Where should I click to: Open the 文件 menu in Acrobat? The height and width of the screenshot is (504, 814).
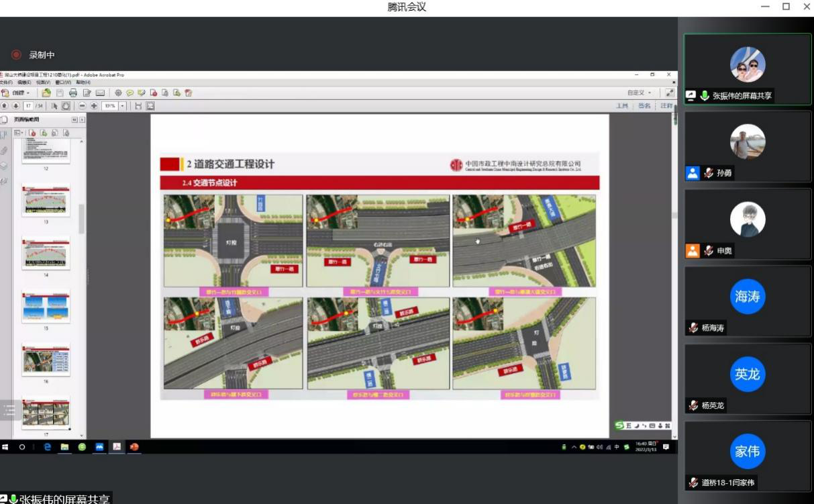pyautogui.click(x=6, y=82)
